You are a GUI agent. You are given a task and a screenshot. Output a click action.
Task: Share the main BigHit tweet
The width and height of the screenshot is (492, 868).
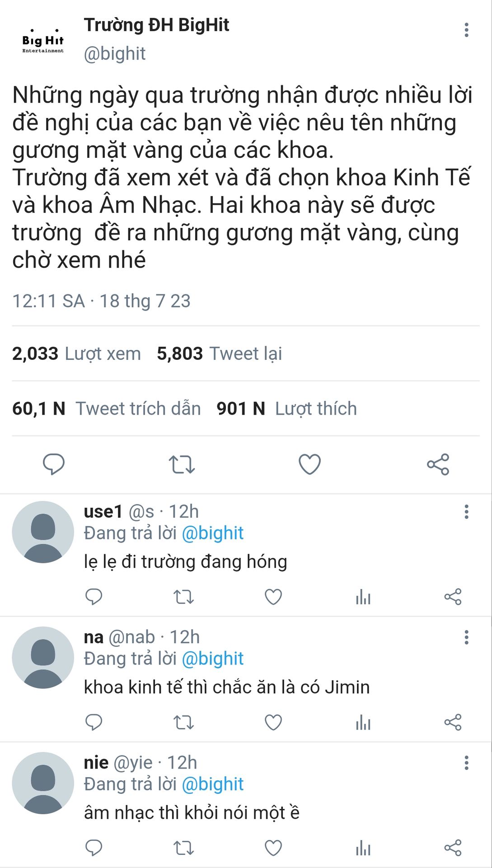coord(438,464)
